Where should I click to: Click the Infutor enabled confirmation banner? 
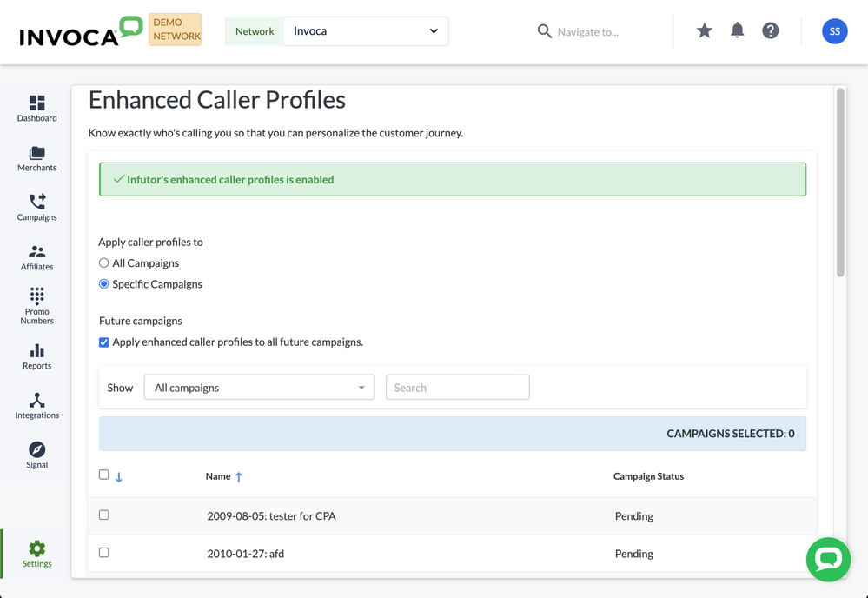[x=453, y=179]
